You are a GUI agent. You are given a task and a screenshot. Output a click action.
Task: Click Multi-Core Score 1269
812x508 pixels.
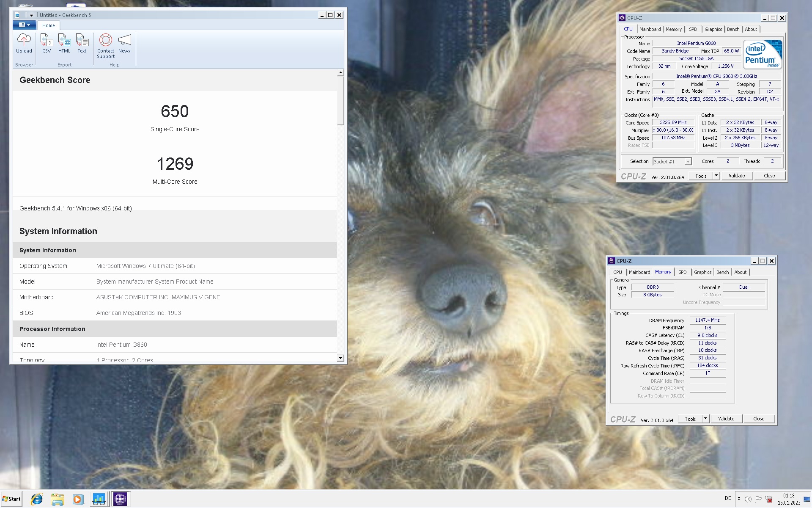click(x=175, y=164)
